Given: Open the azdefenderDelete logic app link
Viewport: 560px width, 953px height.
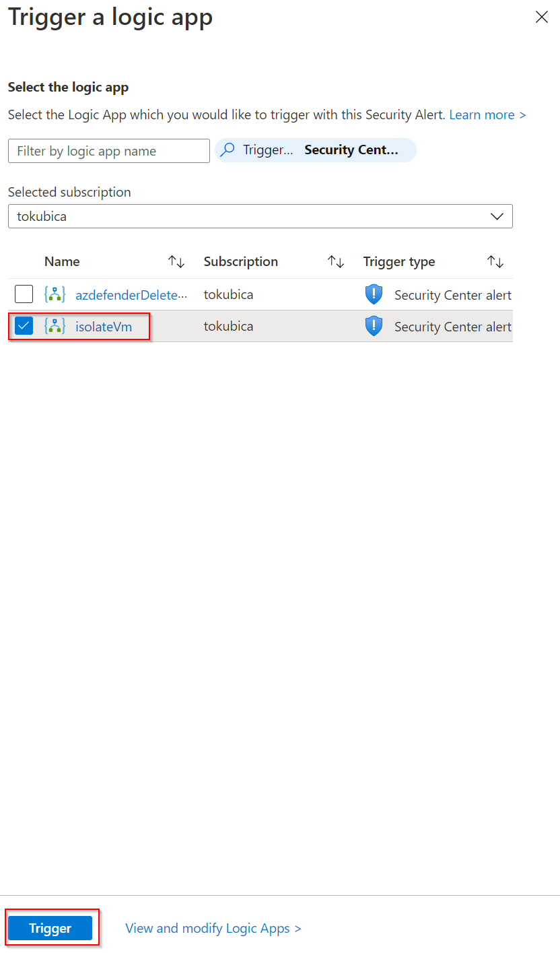Looking at the screenshot, I should click(131, 295).
